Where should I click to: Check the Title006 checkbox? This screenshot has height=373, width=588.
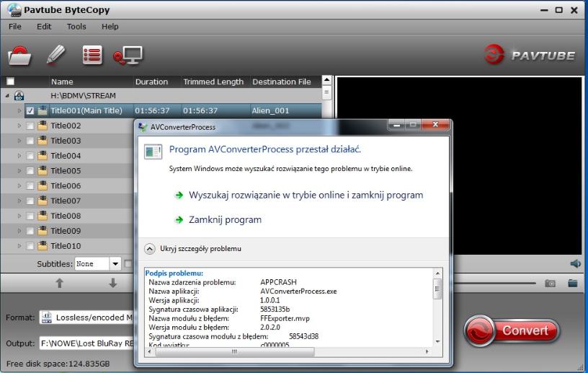30,186
